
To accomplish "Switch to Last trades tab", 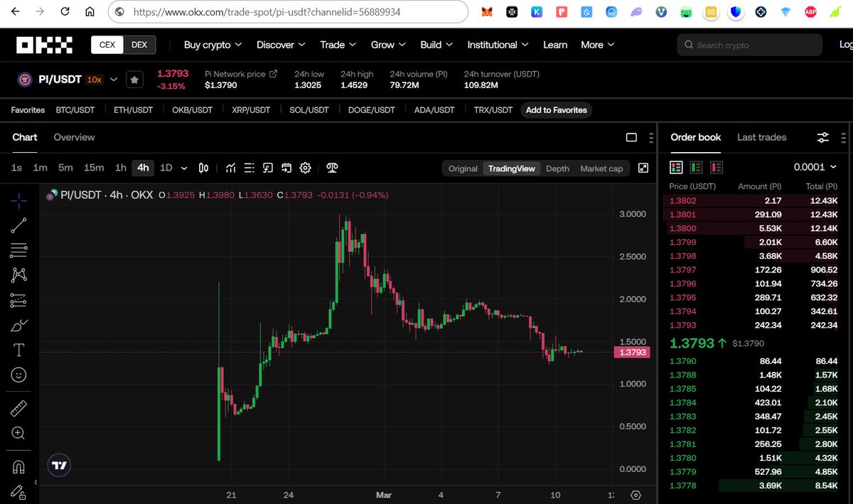I will (761, 137).
